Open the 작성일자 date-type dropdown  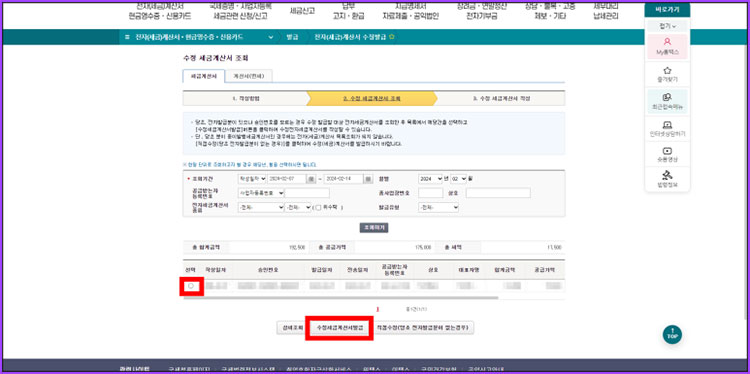coord(252,179)
